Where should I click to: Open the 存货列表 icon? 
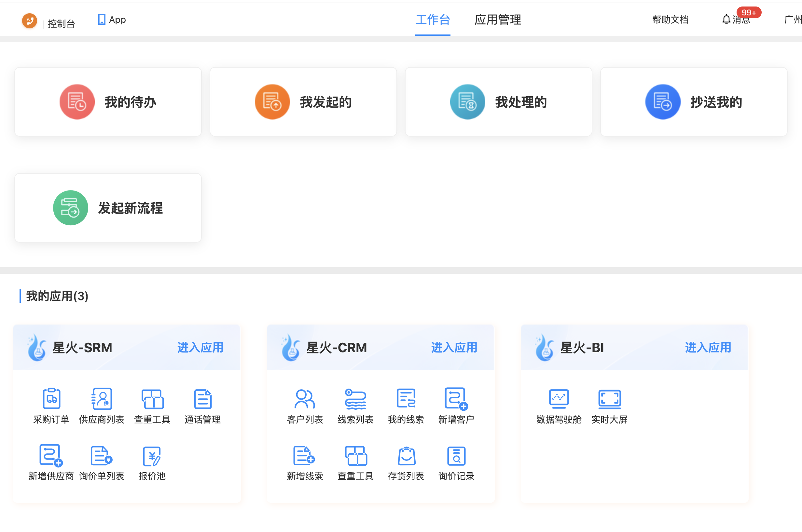(406, 456)
